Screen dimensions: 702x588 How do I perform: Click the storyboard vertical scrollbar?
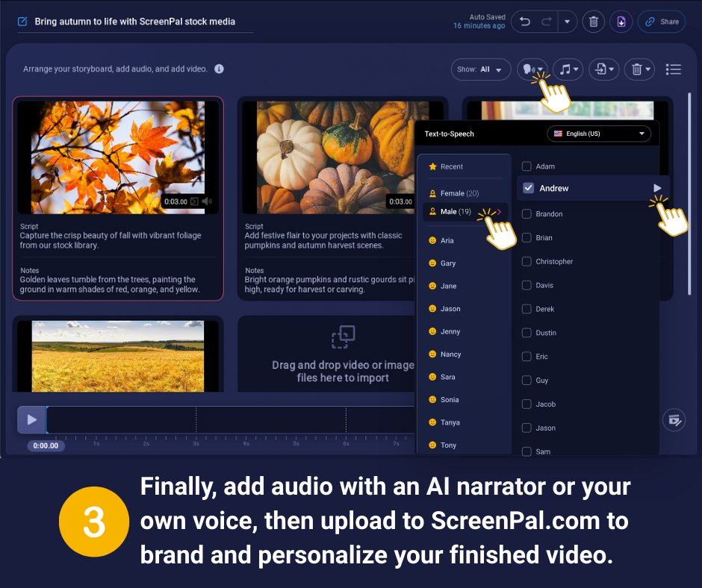(x=689, y=193)
